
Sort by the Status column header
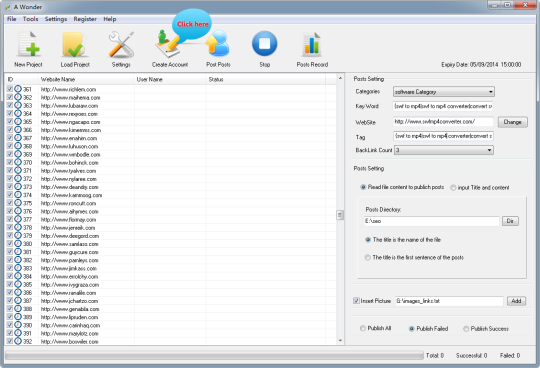coord(266,80)
